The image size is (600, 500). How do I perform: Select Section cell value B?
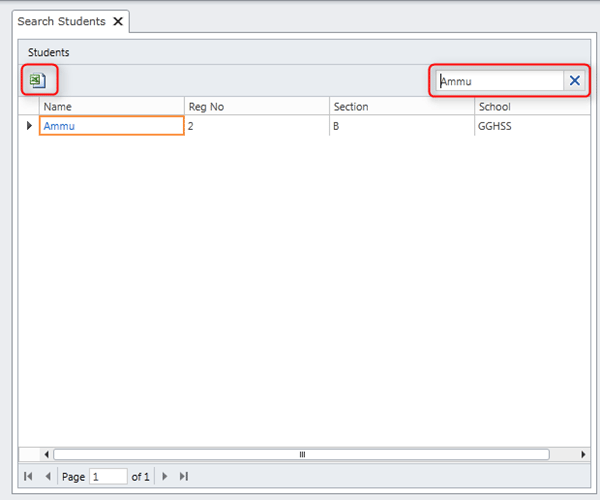pos(402,126)
